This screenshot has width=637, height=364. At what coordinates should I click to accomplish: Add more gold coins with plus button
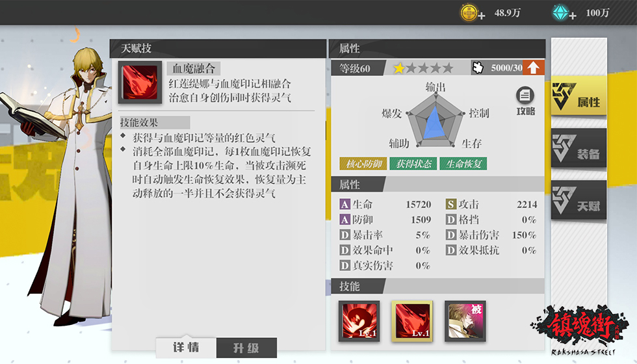tap(482, 16)
